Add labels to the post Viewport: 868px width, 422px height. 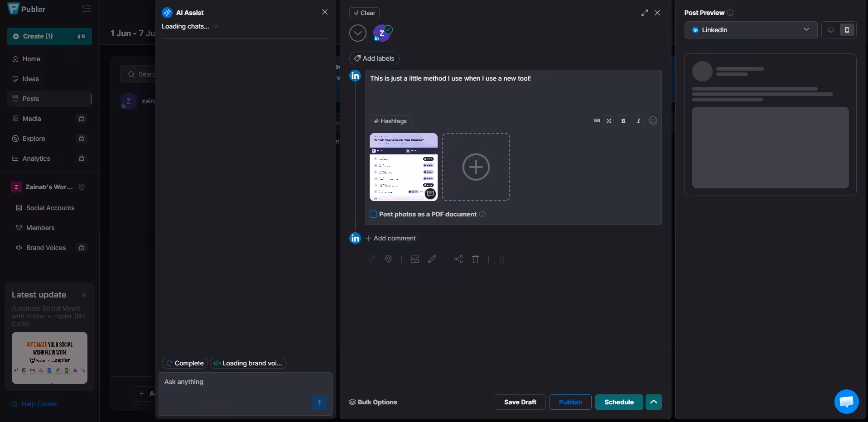point(374,58)
